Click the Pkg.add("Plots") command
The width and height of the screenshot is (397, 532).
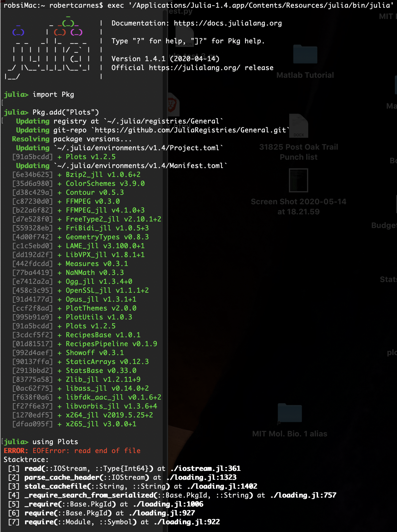click(x=66, y=112)
